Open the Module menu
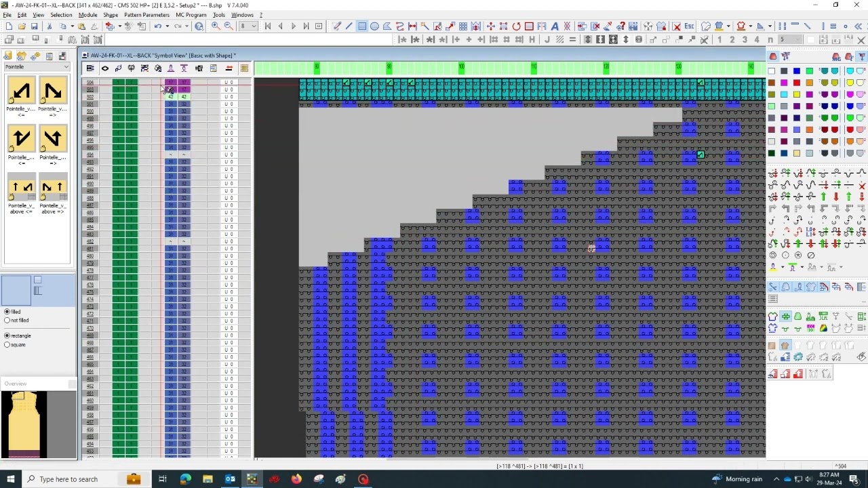The width and height of the screenshot is (868, 488). (x=87, y=15)
